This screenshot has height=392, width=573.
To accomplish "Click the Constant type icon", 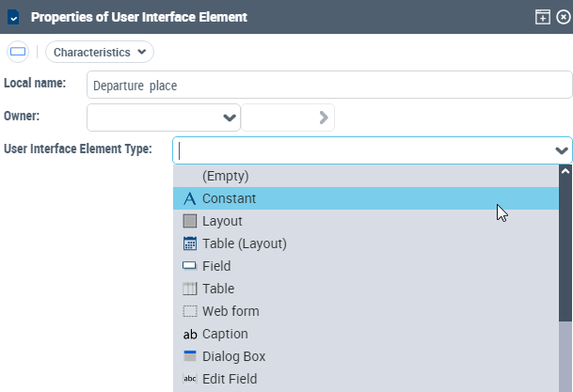I will tap(189, 198).
